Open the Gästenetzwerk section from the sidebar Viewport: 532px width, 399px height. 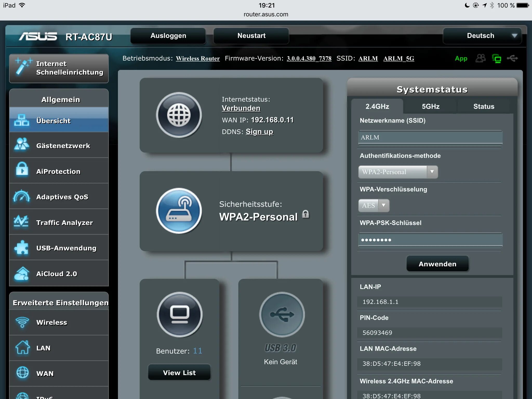pyautogui.click(x=63, y=146)
